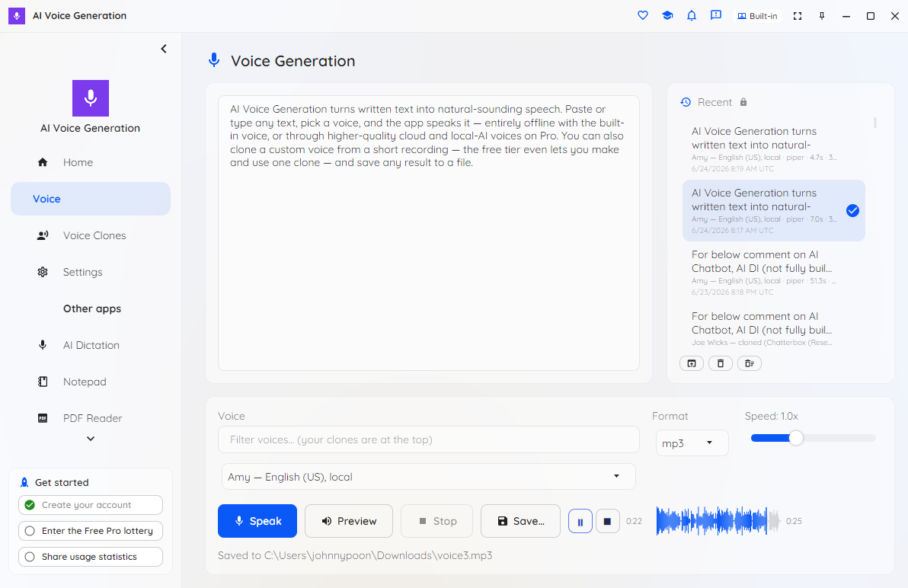Click the lock icon next to Recent
This screenshot has width=908, height=588.
click(x=743, y=102)
